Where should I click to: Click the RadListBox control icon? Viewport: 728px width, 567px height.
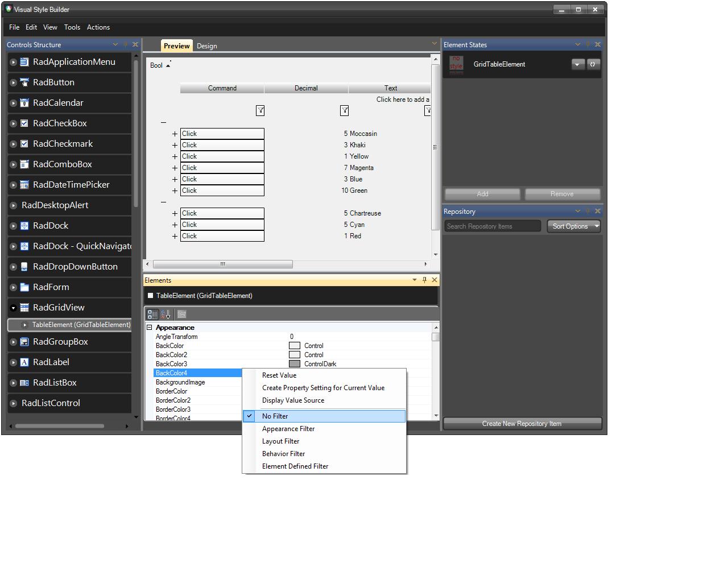(24, 383)
